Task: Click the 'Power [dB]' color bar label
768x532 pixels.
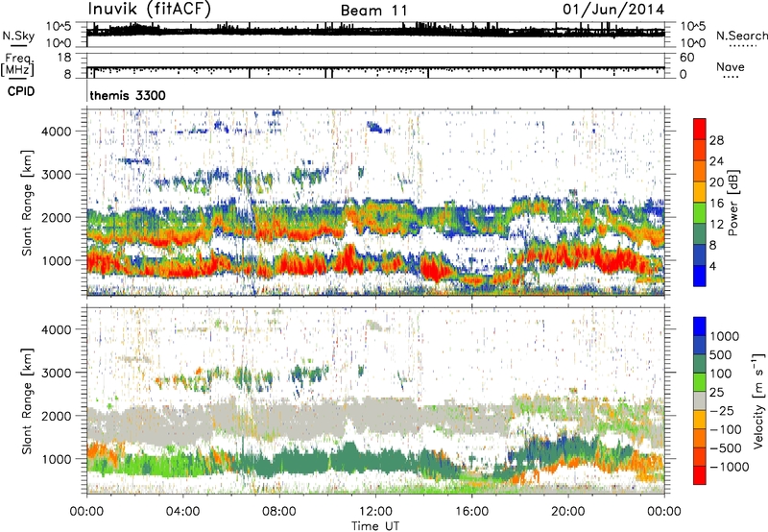Action: coord(733,203)
